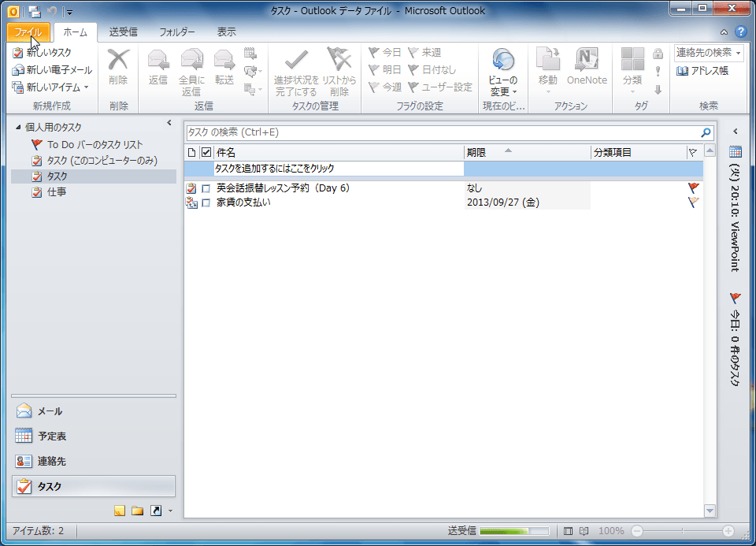Click the 新しい電子メール new email button

coord(52,70)
